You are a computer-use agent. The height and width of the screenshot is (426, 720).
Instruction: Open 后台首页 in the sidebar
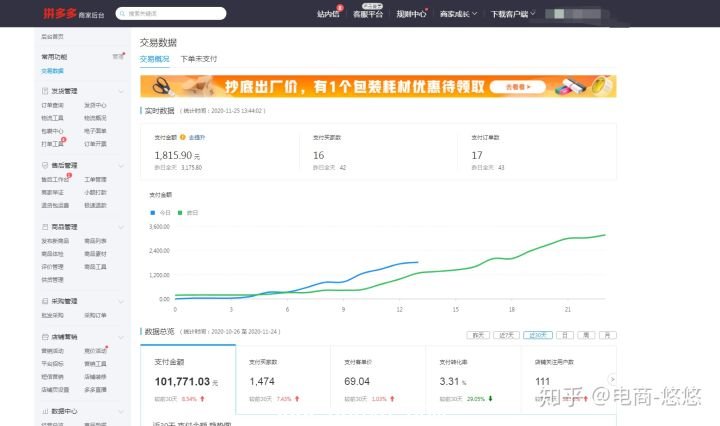click(x=52, y=36)
